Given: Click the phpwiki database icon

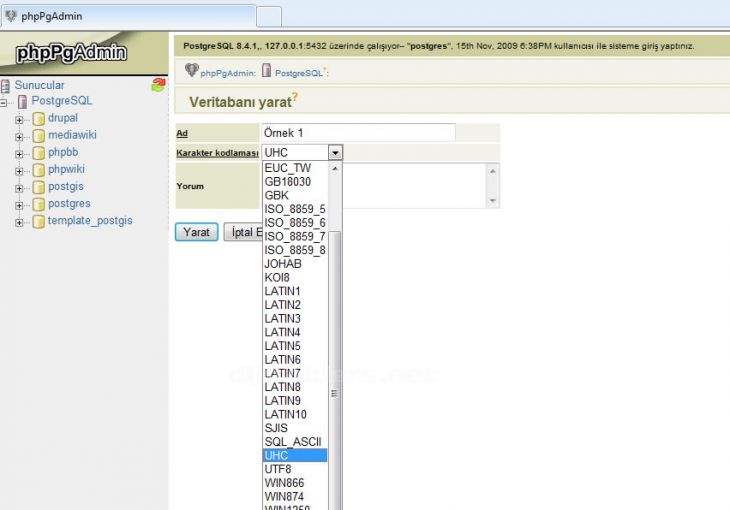Looking at the screenshot, I should pos(39,170).
